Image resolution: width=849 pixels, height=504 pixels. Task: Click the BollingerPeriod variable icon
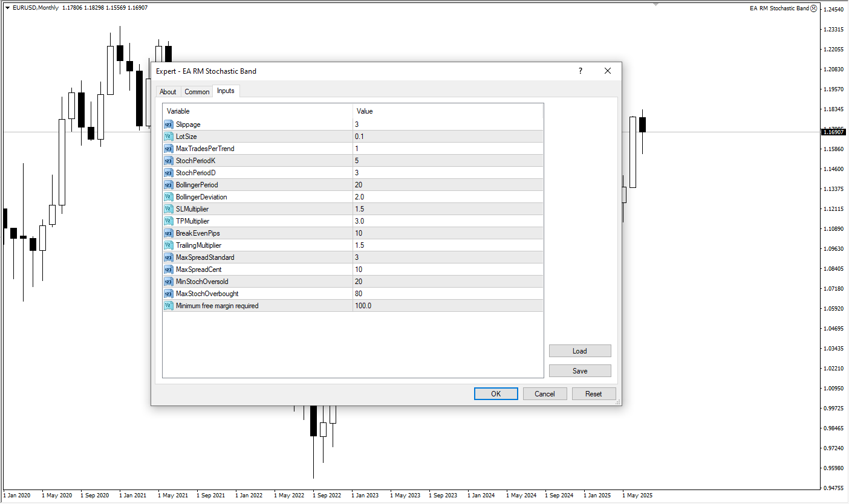click(x=168, y=185)
